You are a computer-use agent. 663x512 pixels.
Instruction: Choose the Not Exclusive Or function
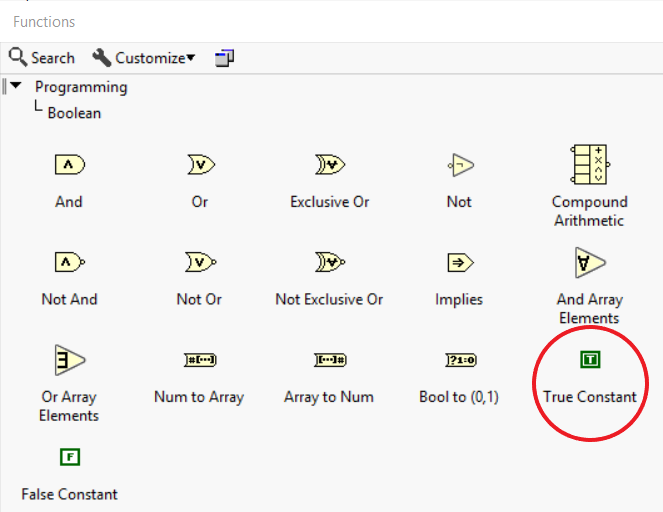[330, 262]
